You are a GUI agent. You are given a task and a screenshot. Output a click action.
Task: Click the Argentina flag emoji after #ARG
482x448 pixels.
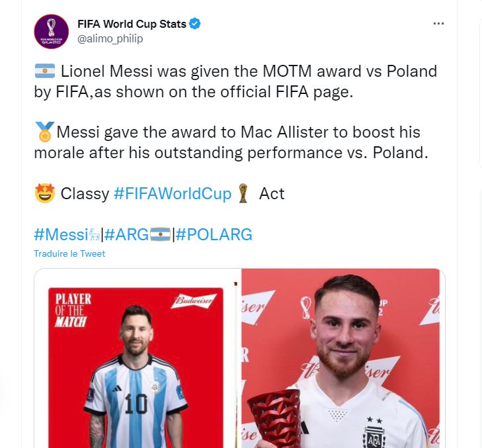tap(160, 234)
